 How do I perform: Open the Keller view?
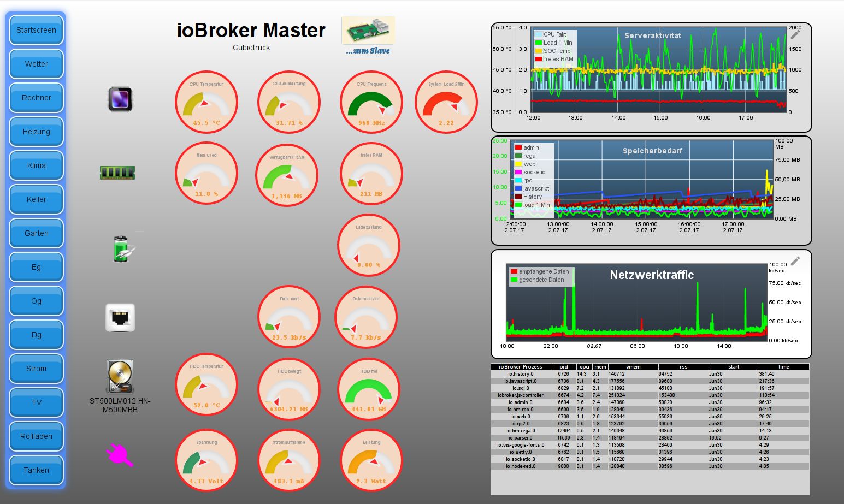(x=36, y=200)
